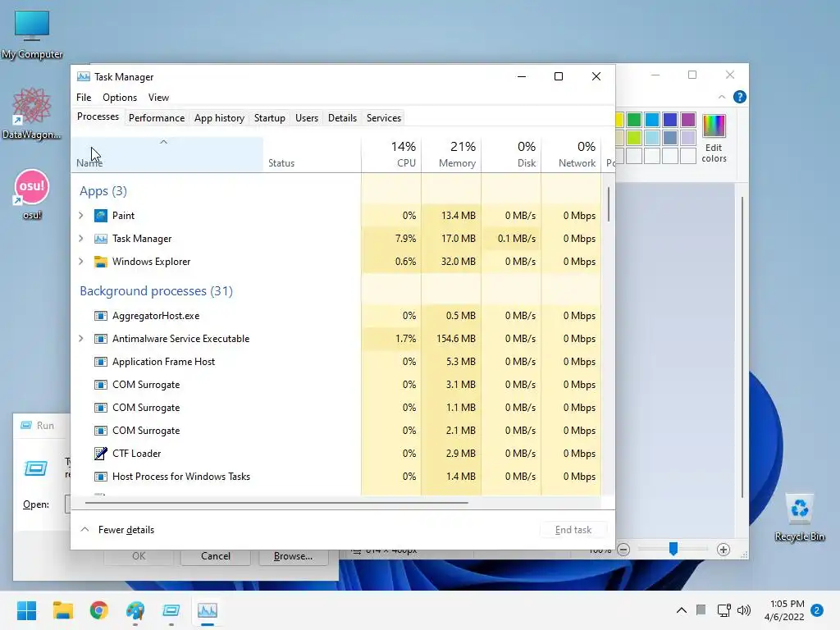
Task: Open Google Chrome from the taskbar
Action: click(99, 610)
